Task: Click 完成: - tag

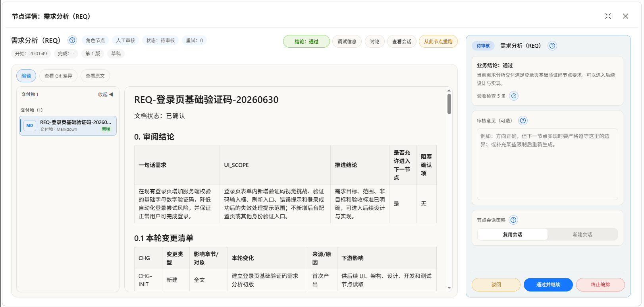Action: [x=66, y=53]
